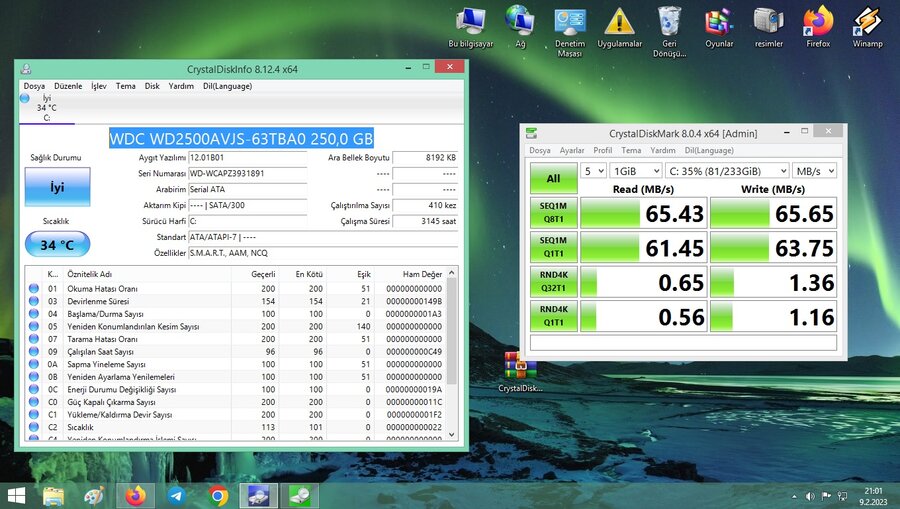The width and height of the screenshot is (900, 509).
Task: Open Denetim Masası desktop icon
Action: tap(569, 32)
